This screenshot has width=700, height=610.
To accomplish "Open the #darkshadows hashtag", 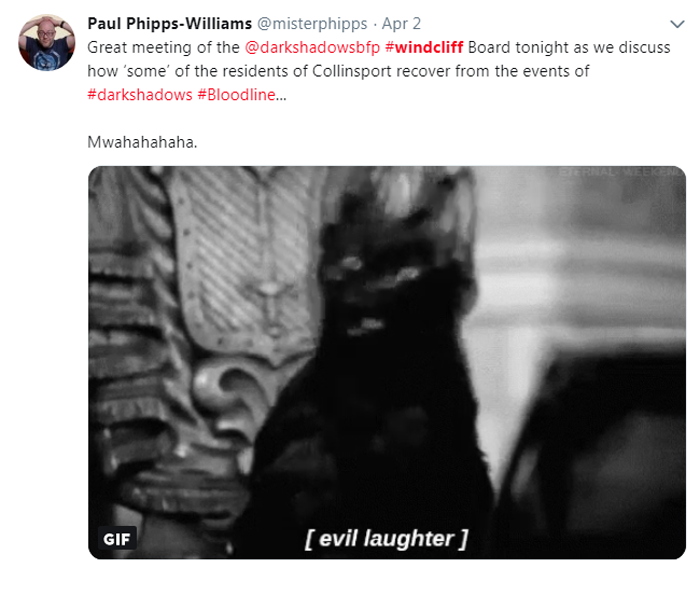I will tap(140, 95).
